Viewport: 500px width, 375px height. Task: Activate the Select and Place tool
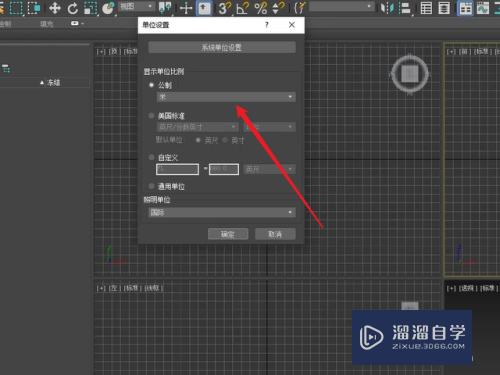pyautogui.click(x=107, y=8)
